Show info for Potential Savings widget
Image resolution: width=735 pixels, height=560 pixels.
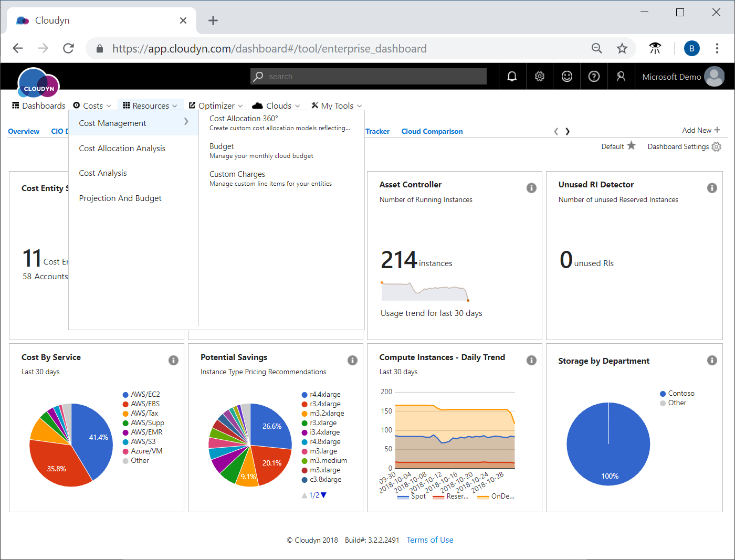(352, 360)
